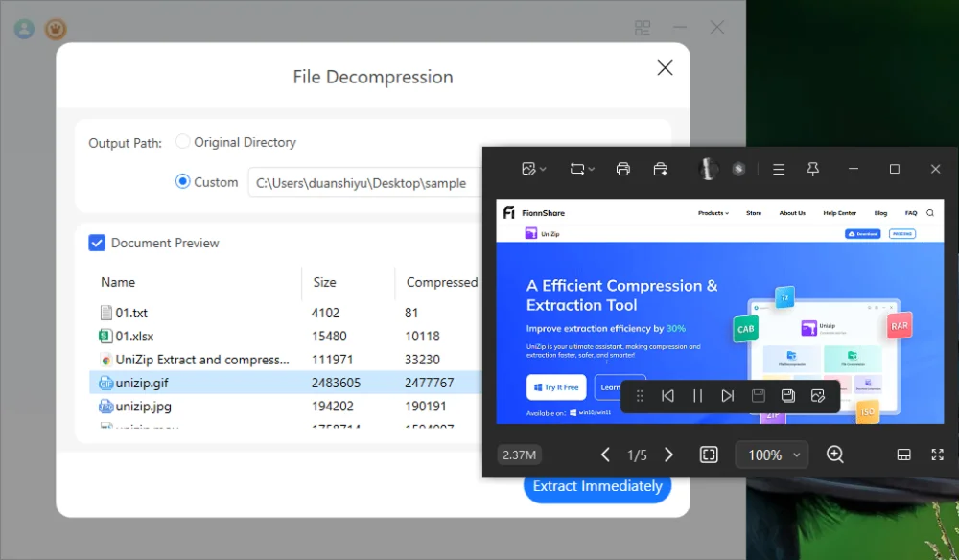Select the Custom output path option
Image resolution: width=959 pixels, height=560 pixels.
tap(183, 182)
